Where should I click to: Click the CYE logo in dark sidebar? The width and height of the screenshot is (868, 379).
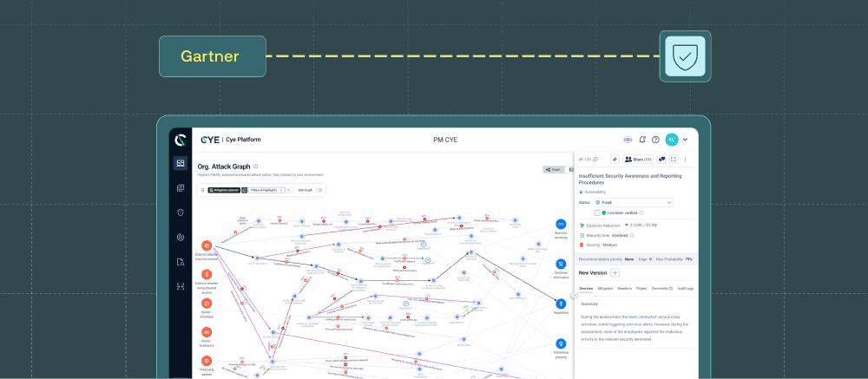(x=180, y=140)
